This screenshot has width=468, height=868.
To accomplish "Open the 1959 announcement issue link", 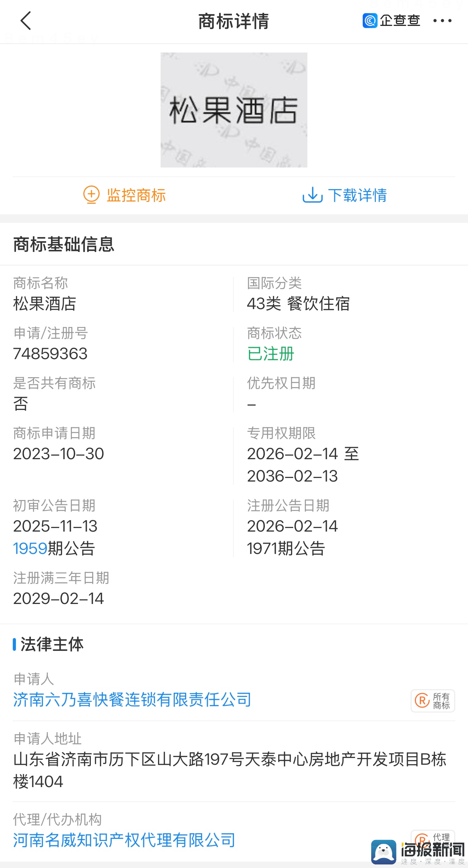I will [x=30, y=548].
